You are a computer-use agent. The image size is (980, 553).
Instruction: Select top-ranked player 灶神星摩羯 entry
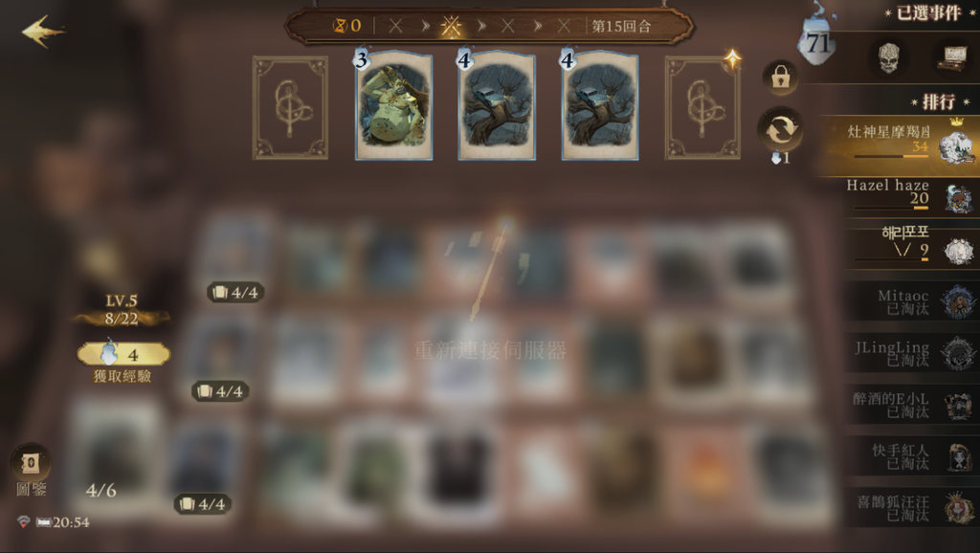click(899, 146)
